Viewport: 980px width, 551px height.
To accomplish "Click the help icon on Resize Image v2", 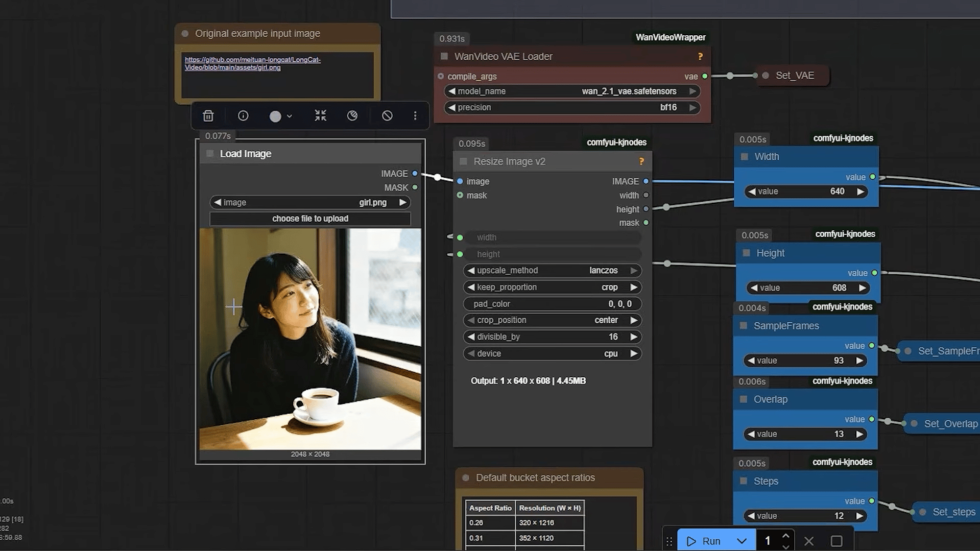I will click(641, 161).
